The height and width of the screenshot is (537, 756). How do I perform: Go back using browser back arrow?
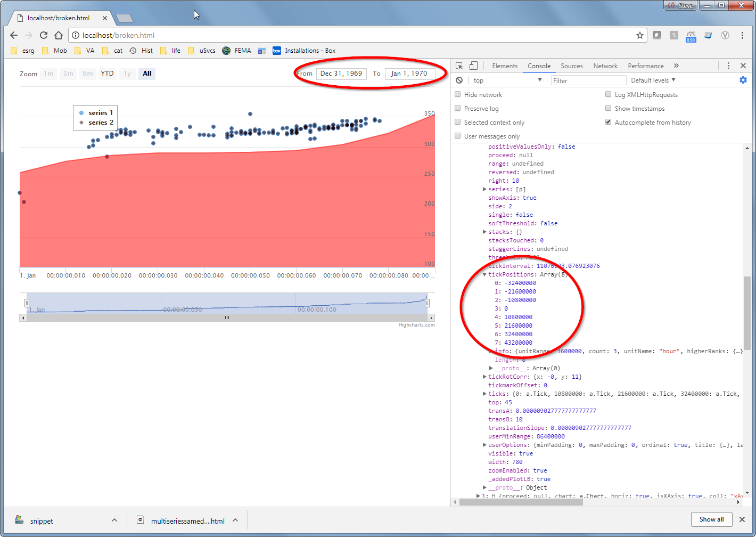pos(14,35)
